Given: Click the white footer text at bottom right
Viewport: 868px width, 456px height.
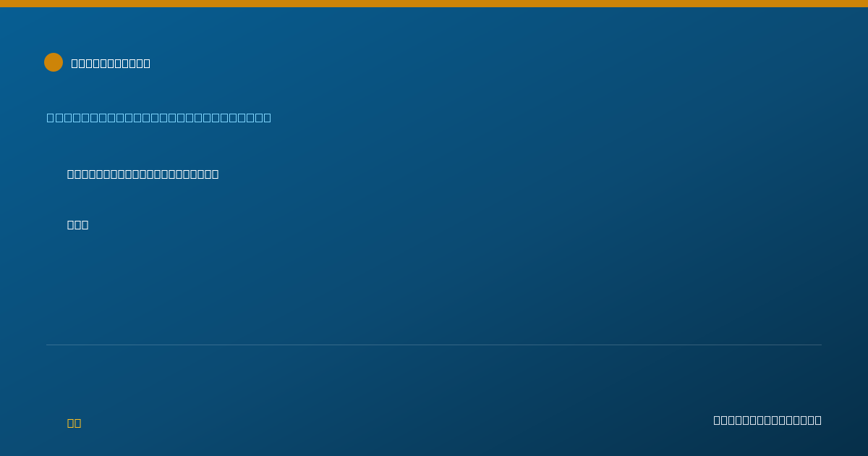Looking at the screenshot, I should (x=767, y=420).
